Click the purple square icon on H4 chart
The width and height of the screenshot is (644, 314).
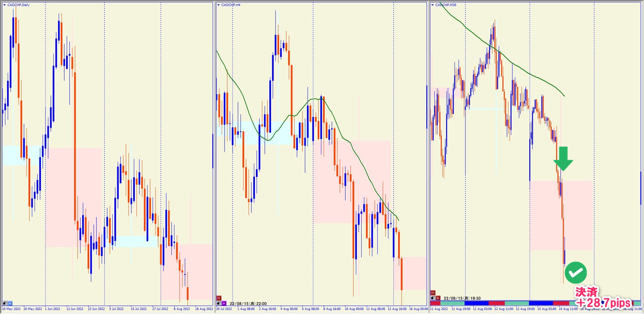(224, 303)
